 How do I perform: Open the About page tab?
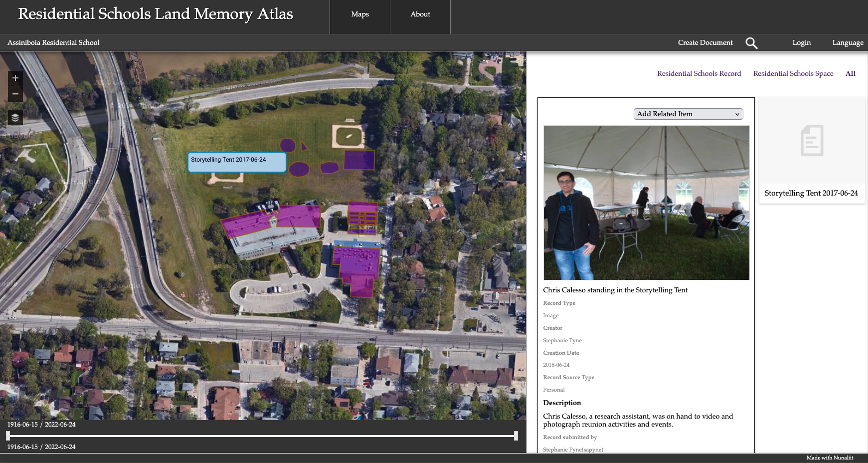[420, 14]
